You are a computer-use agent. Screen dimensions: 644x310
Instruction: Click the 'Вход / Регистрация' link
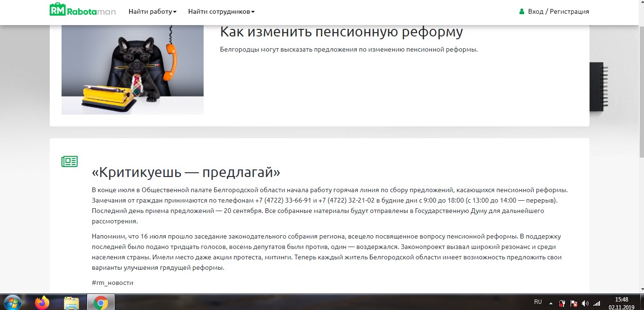click(x=558, y=11)
